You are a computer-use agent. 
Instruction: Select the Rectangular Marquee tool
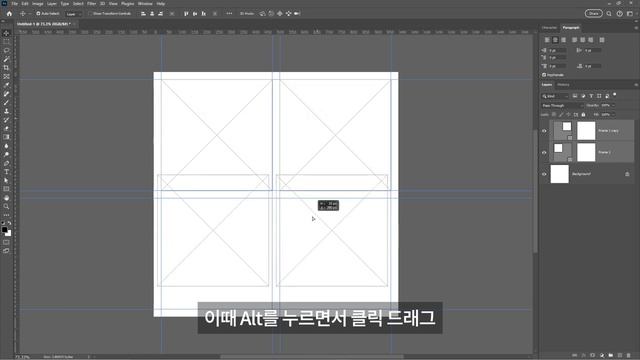click(x=6, y=42)
